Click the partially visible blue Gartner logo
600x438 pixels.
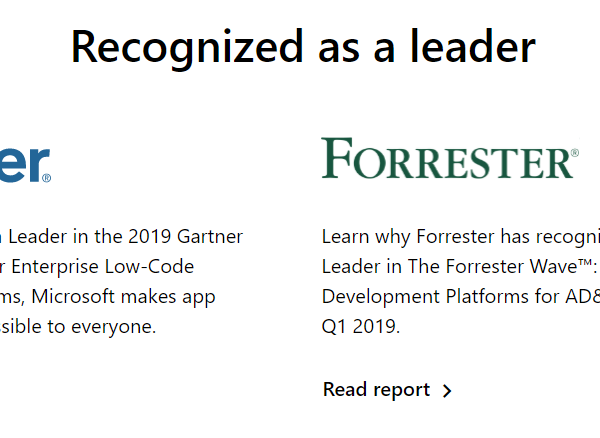25,164
